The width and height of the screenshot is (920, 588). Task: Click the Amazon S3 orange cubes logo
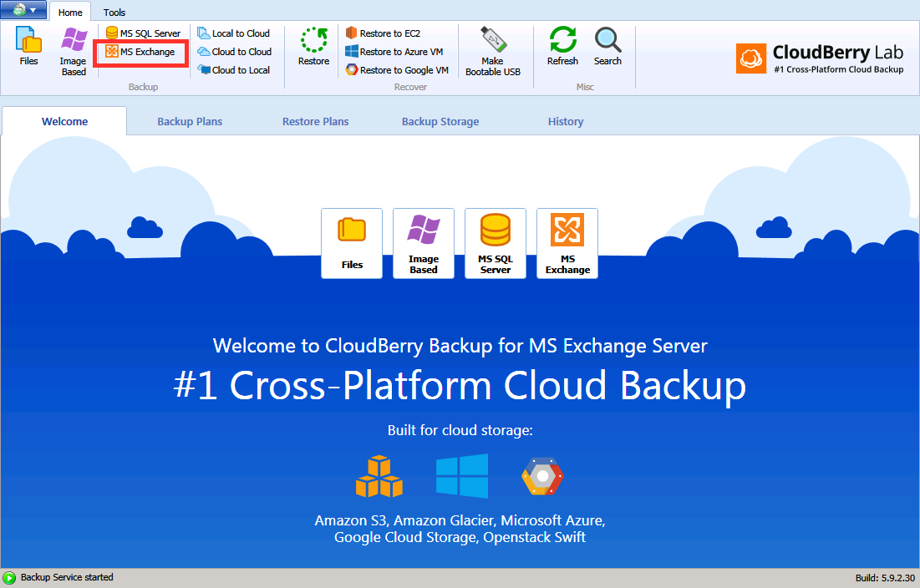379,476
